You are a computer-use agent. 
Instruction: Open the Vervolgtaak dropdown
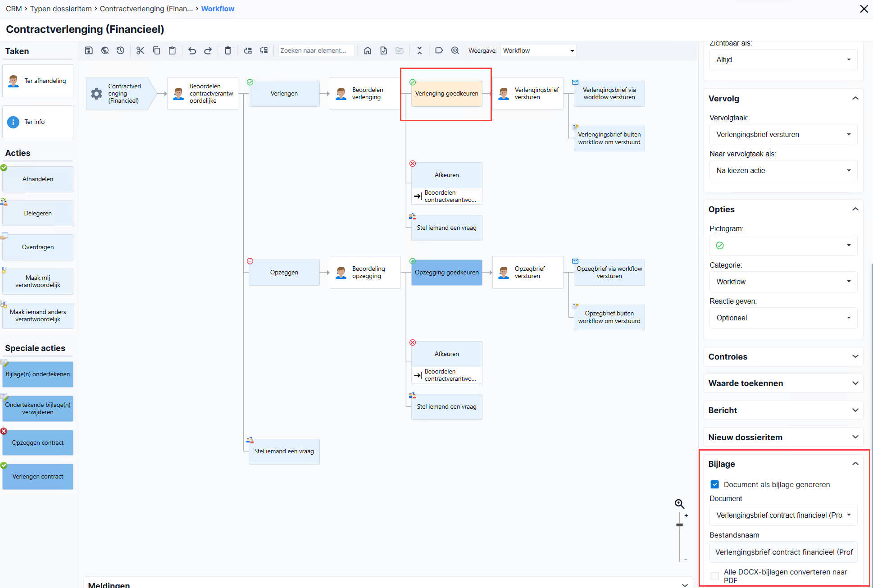(783, 134)
